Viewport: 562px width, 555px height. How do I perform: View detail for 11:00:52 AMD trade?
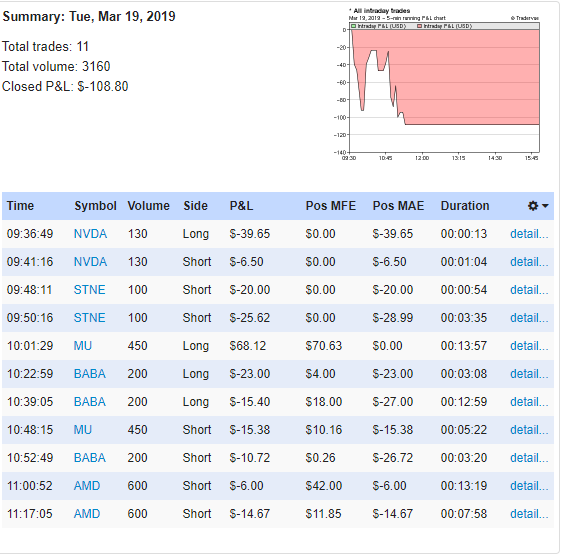point(529,485)
